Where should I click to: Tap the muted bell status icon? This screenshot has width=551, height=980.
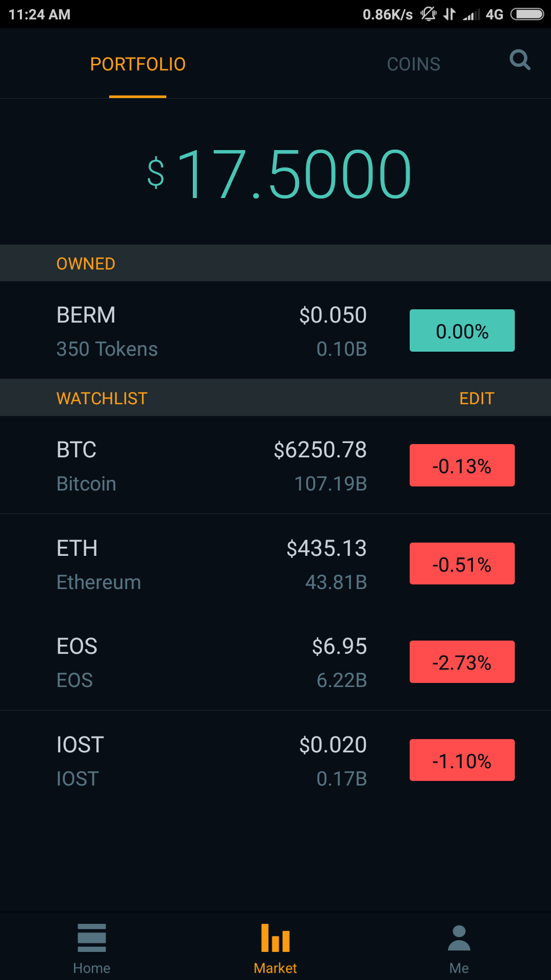coord(428,14)
